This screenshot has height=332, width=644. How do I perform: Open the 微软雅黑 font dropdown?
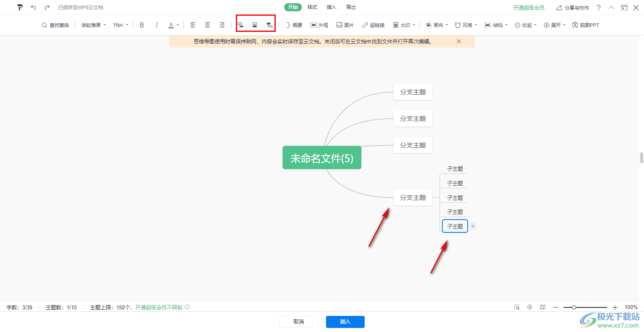tap(93, 25)
